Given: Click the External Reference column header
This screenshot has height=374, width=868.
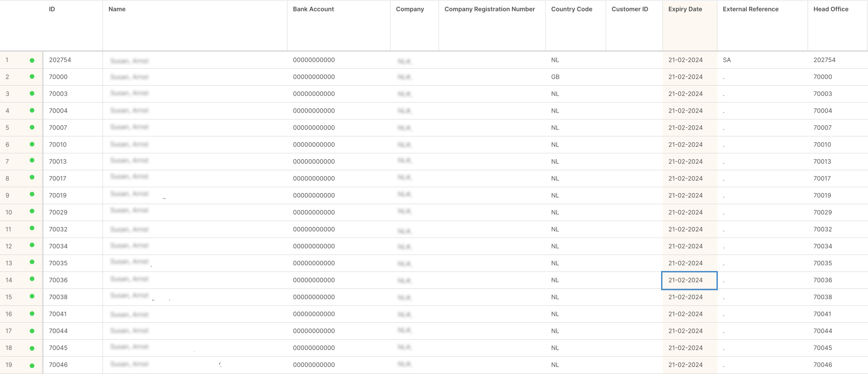Looking at the screenshot, I should pos(750,9).
